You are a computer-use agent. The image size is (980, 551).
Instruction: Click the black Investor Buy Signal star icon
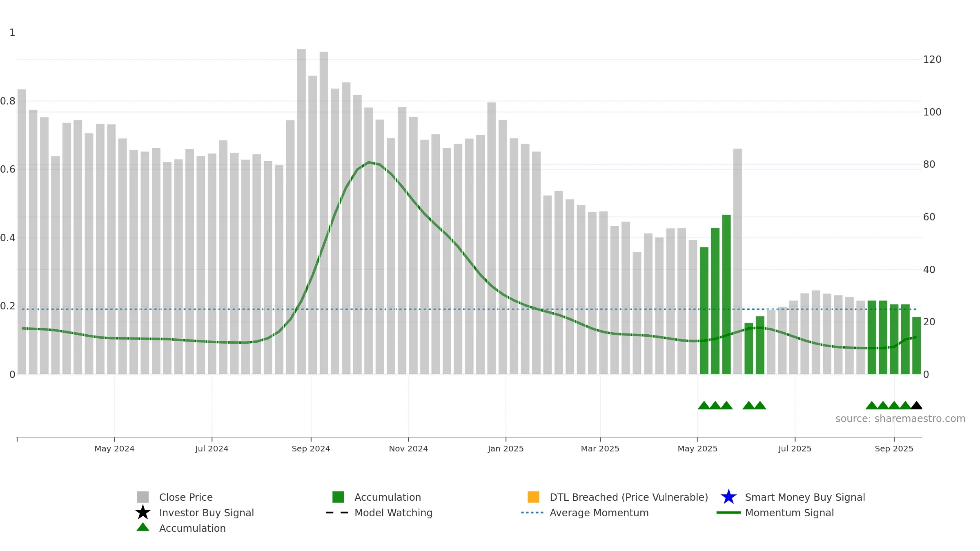[143, 512]
